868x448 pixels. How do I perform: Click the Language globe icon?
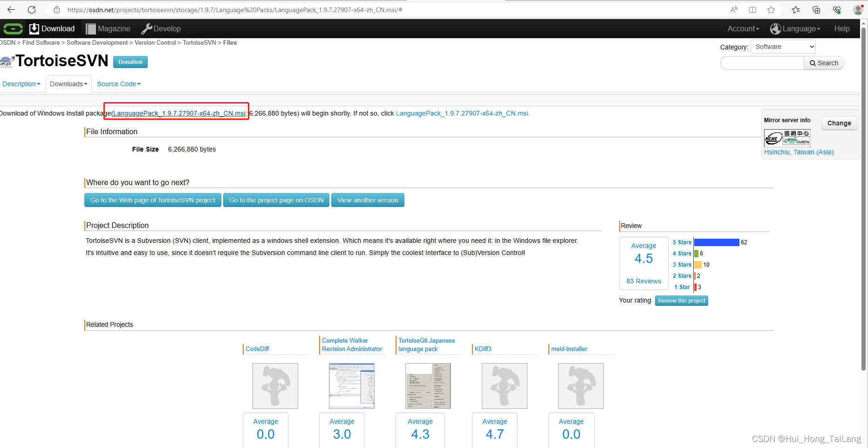tap(775, 29)
